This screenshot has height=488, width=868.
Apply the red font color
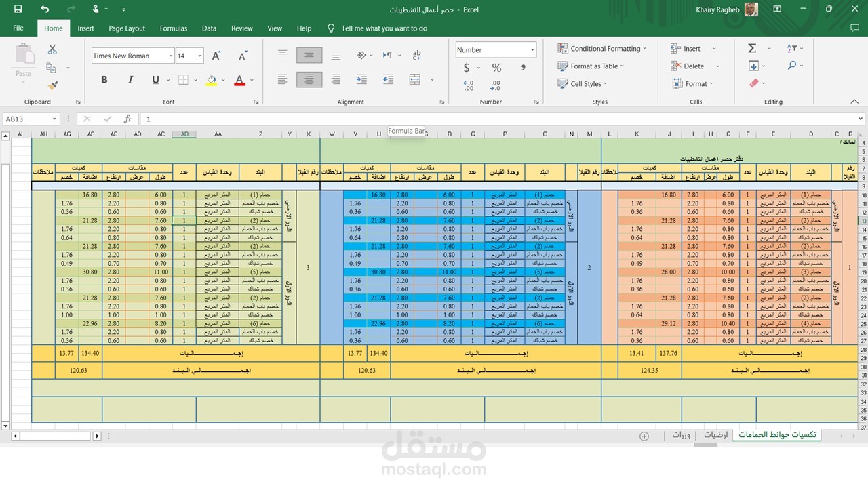pyautogui.click(x=239, y=80)
